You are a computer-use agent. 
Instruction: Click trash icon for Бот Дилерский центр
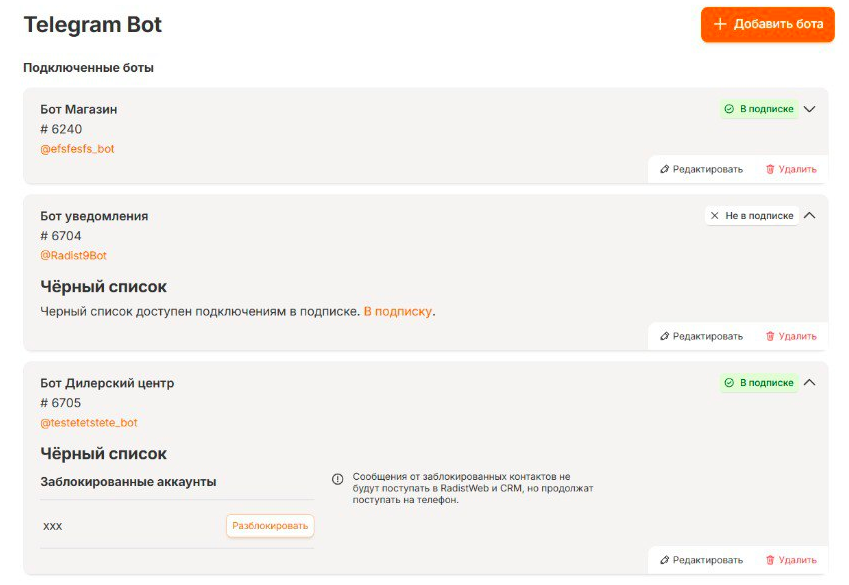coord(770,560)
